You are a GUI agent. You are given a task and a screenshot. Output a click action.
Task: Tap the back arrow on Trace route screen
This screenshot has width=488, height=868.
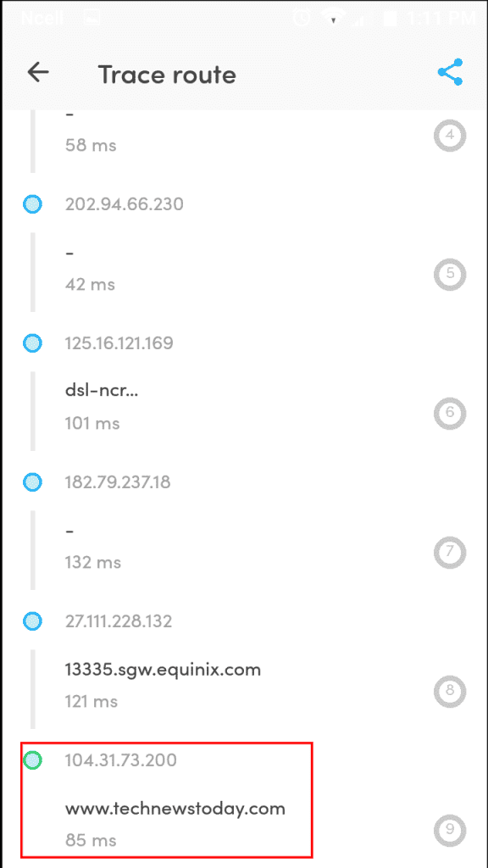click(38, 72)
